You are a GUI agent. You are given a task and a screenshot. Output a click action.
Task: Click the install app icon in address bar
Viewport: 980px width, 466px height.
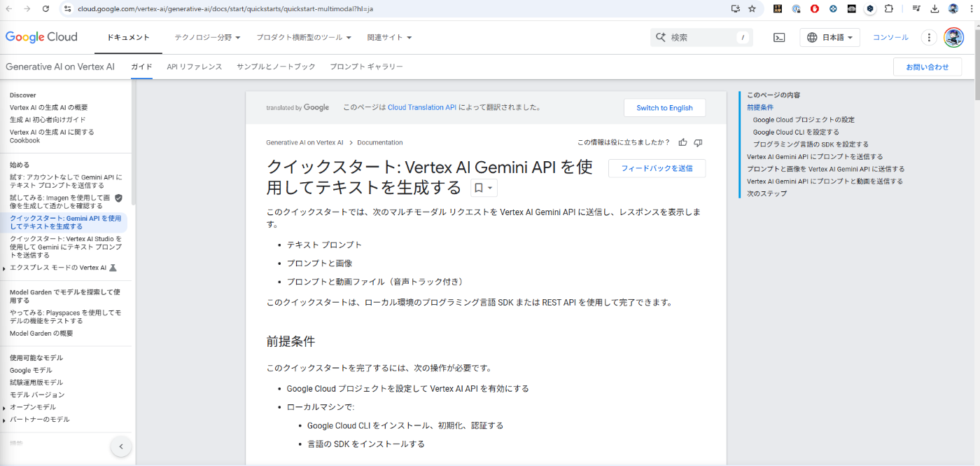[x=735, y=8]
